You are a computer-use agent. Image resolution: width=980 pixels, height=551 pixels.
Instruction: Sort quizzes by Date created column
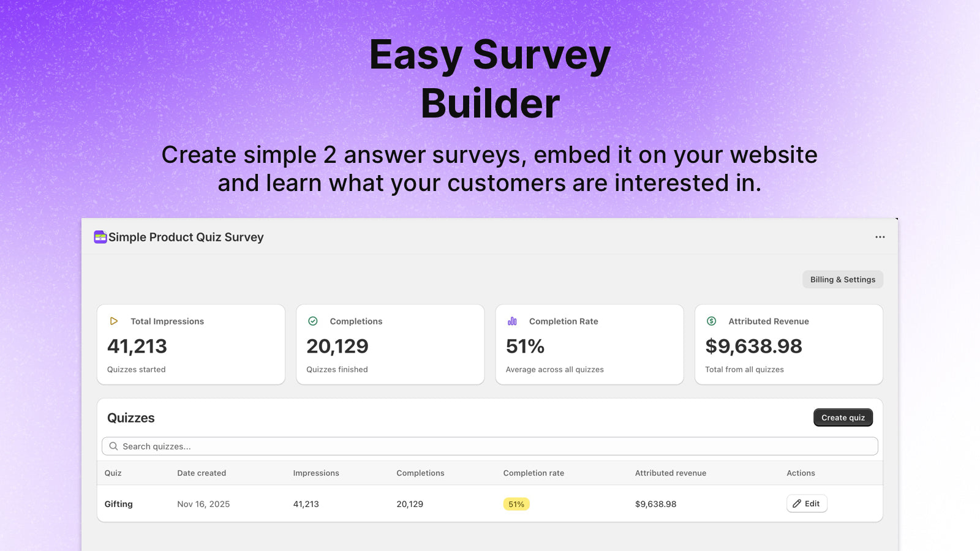coord(202,473)
